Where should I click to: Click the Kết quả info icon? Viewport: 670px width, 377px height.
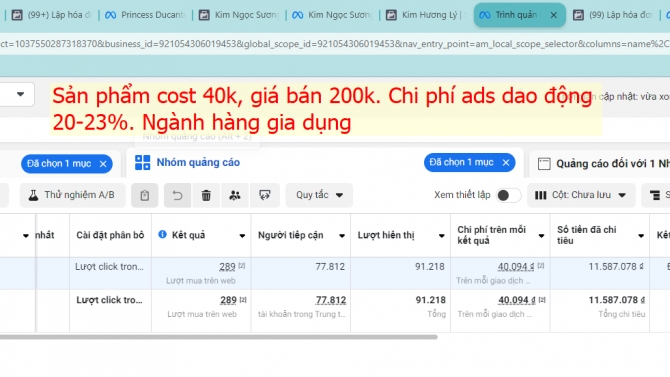point(162,234)
